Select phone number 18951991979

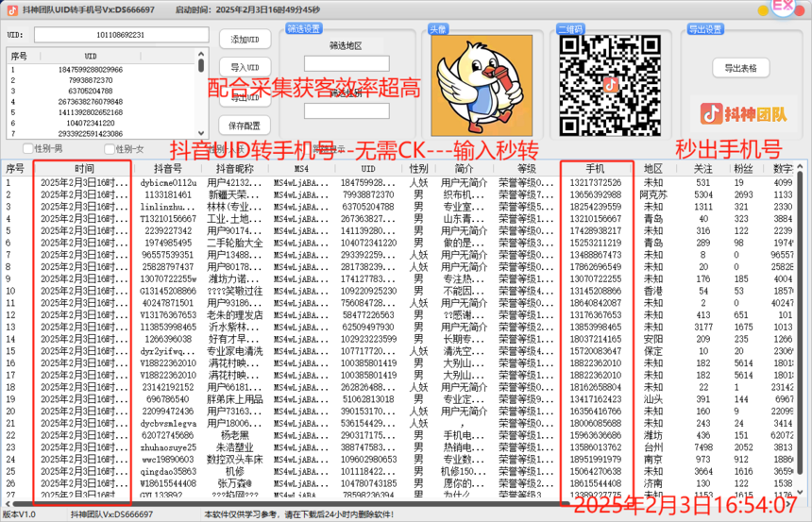click(596, 460)
